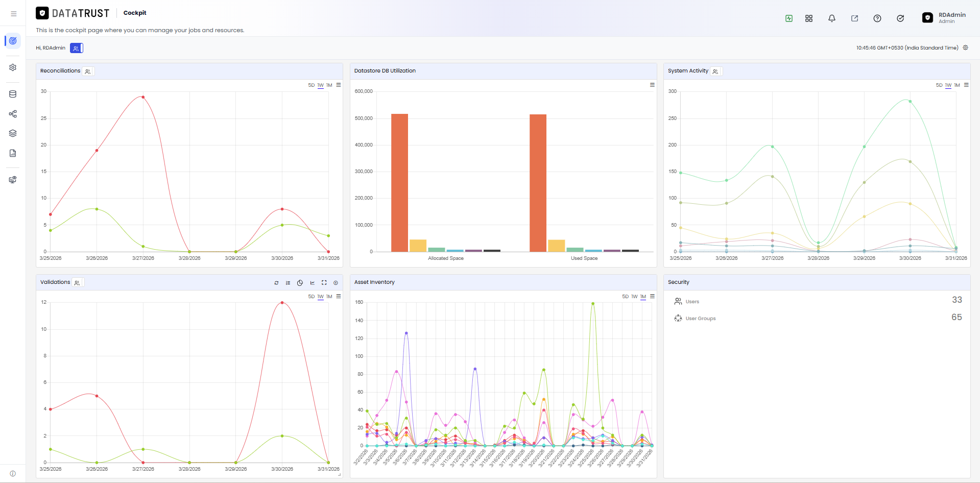Open the RDAdmin profile menu
This screenshot has width=980, height=483.
pos(944,18)
